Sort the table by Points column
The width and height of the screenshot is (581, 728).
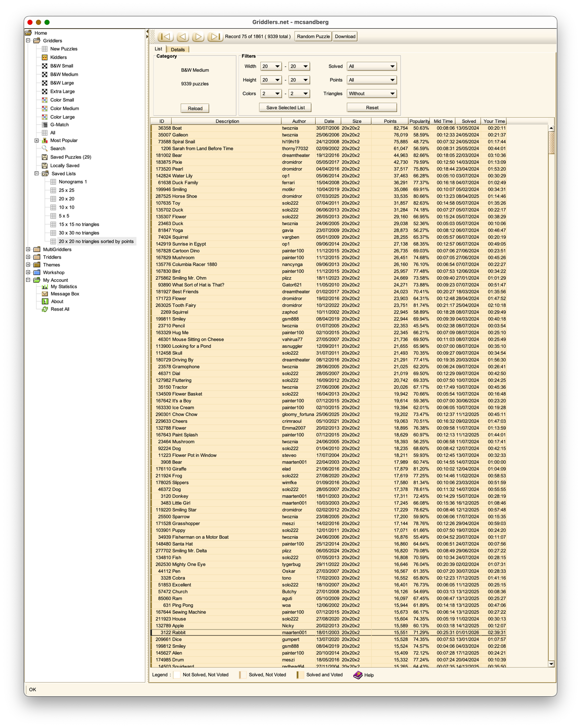click(390, 121)
